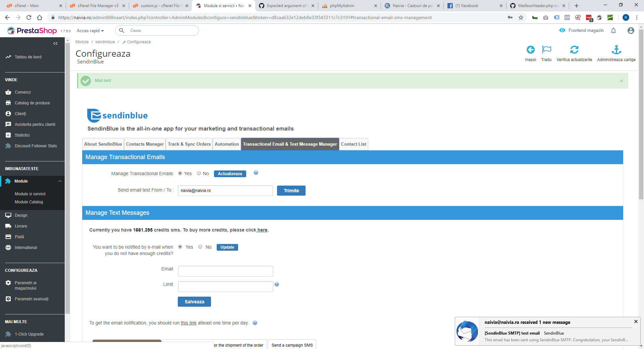Screen dimensions: 644x349
Task: Click help icon next to Limit field
Action: (277, 284)
